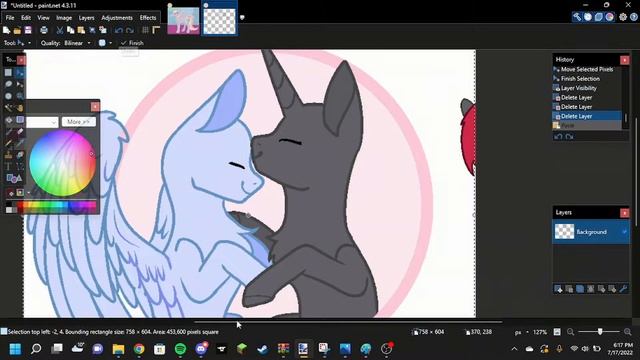
Task: Select the Move Selection tool
Action: (x=20, y=84)
